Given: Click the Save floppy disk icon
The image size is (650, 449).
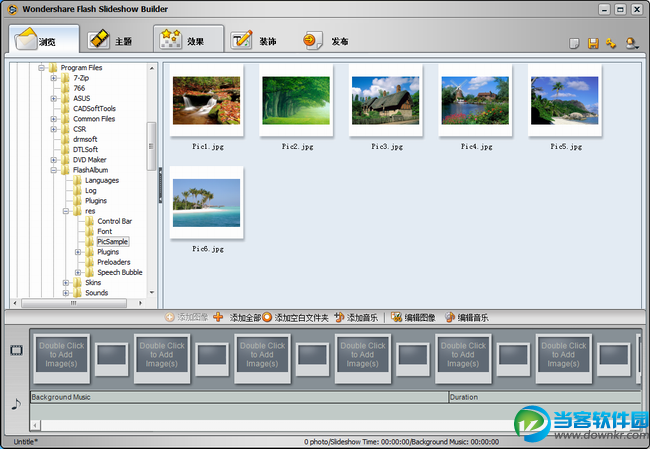Looking at the screenshot, I should [593, 44].
